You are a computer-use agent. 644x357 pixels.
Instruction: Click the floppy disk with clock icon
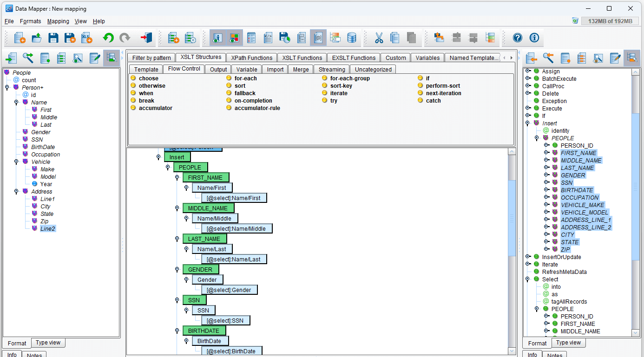(284, 38)
